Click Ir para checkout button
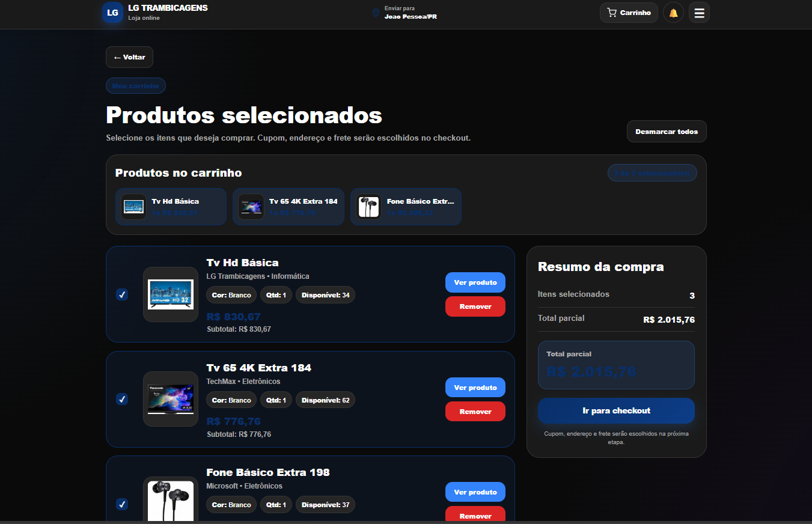The image size is (812, 524). pyautogui.click(x=616, y=411)
